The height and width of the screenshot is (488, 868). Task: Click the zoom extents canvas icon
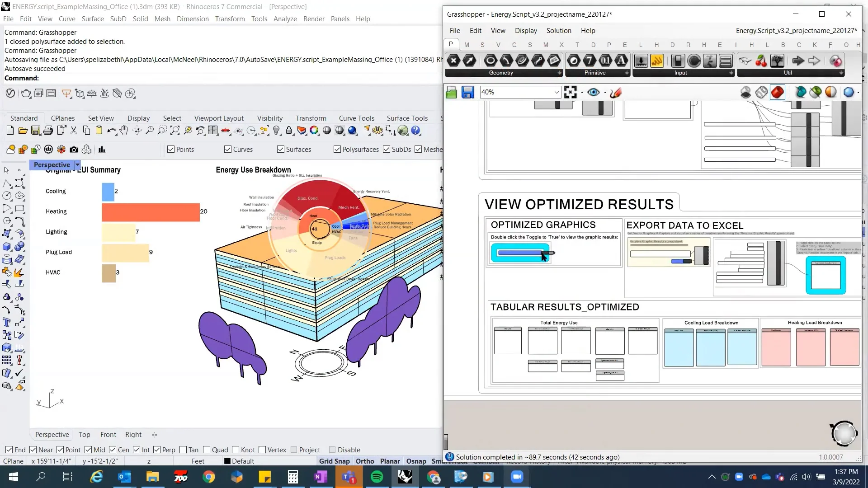coord(570,92)
